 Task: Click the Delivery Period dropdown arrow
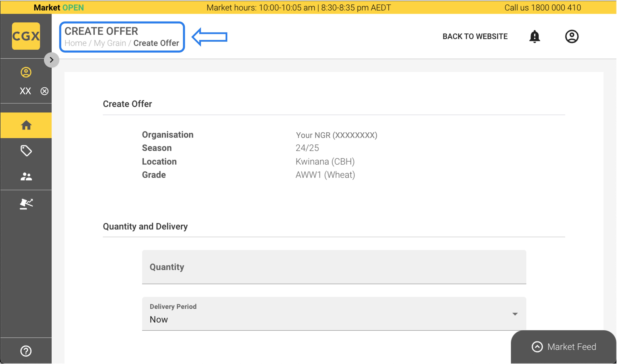[x=515, y=314]
